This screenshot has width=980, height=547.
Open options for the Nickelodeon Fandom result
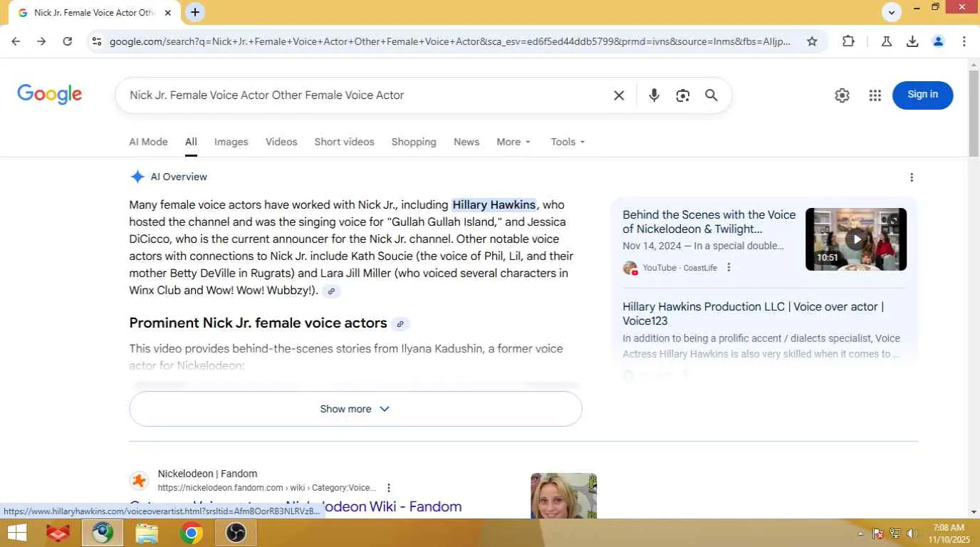point(389,488)
